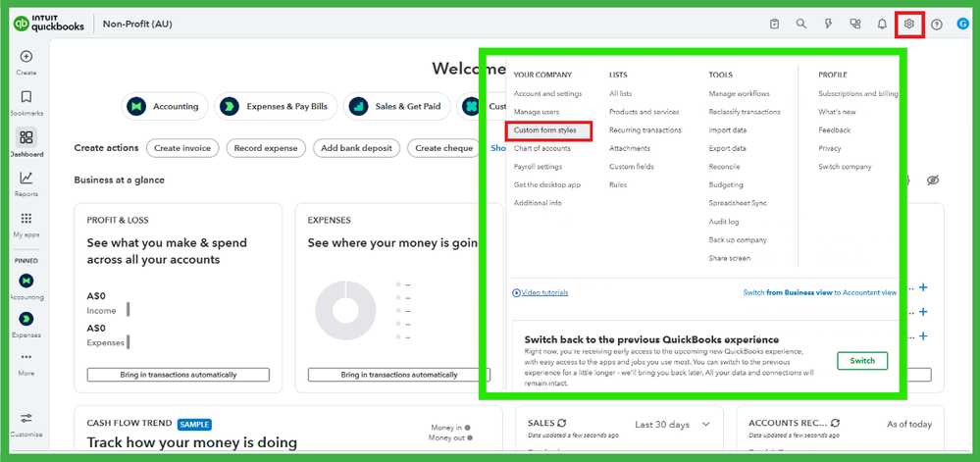
Task: Open Additional info
Action: pyautogui.click(x=538, y=203)
